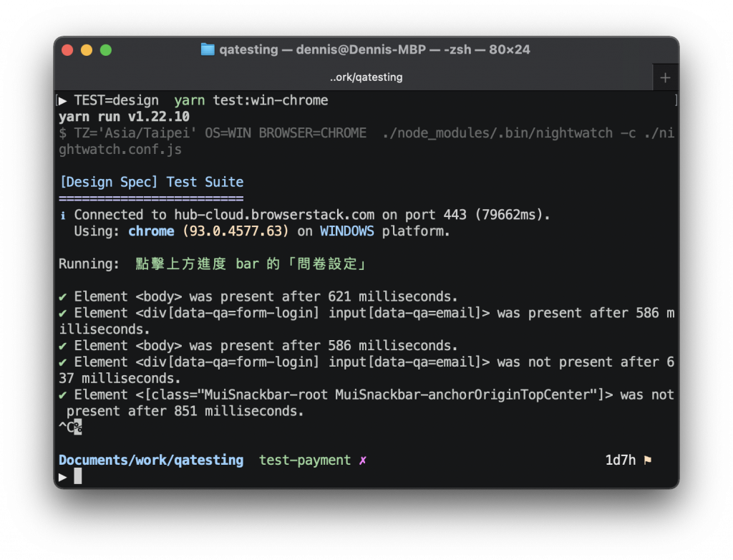This screenshot has width=733, height=560.
Task: Click the 'WINDOWS' platform text
Action: 347,231
